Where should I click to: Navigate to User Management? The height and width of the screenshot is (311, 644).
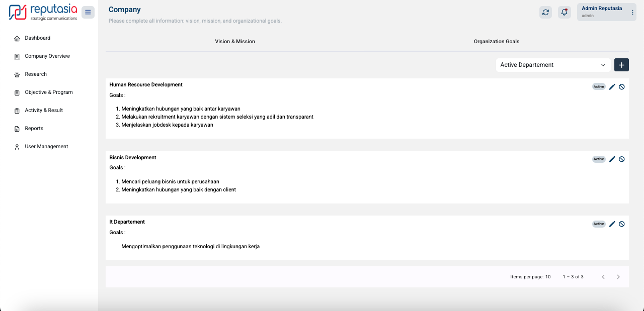pyautogui.click(x=46, y=147)
